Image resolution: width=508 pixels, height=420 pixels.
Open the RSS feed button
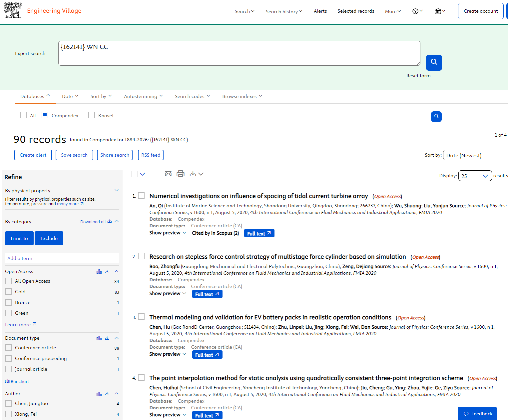point(151,155)
